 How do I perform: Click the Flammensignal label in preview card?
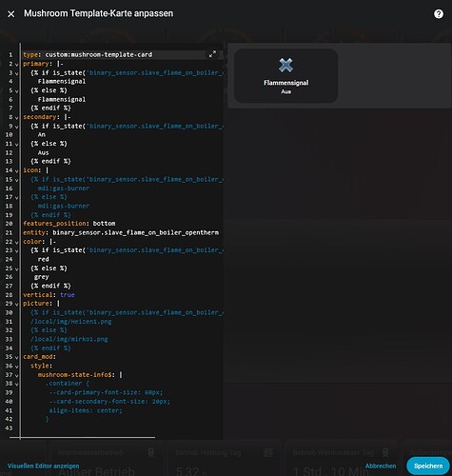coord(285,83)
